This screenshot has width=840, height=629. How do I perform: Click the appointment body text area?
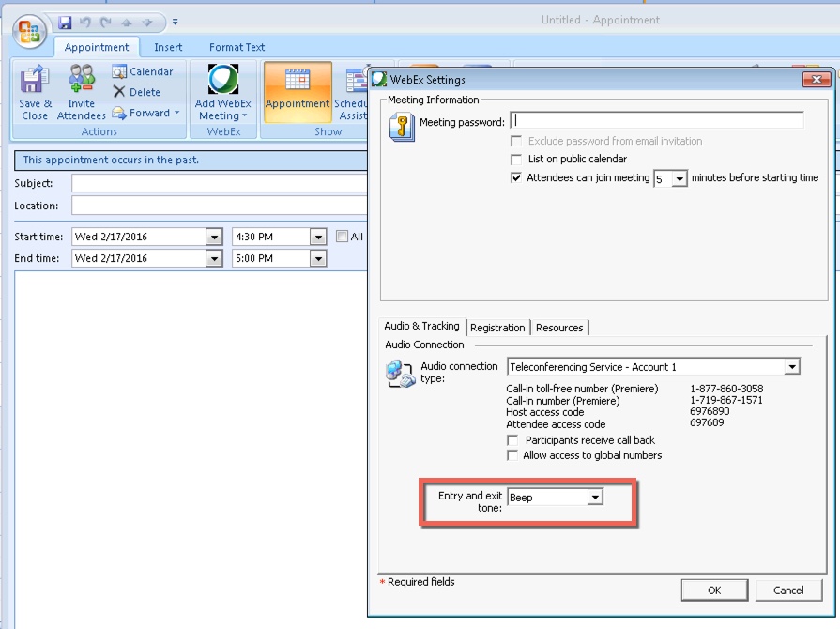(x=191, y=450)
